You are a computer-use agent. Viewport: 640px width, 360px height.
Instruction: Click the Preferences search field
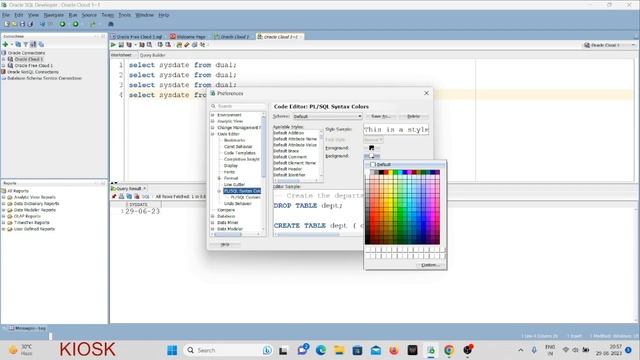point(238,106)
